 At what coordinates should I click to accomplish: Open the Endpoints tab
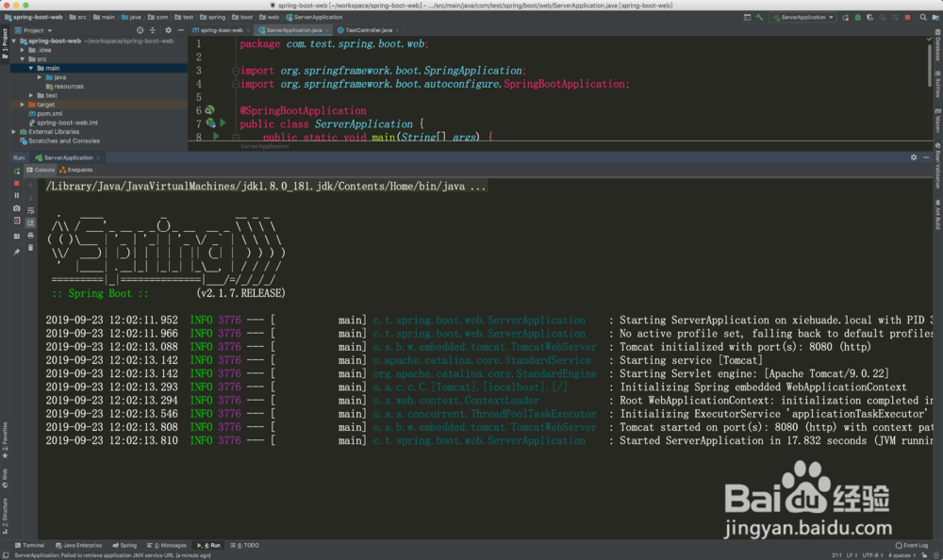pos(76,171)
